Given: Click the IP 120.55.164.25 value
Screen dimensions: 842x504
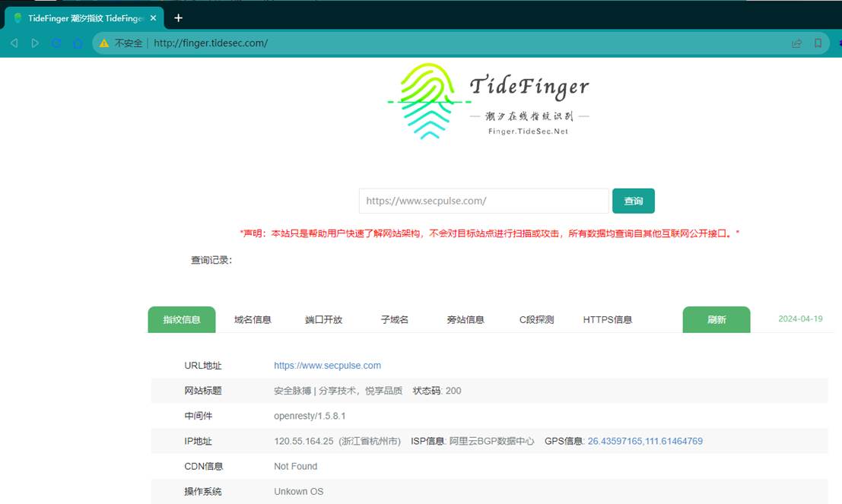Looking at the screenshot, I should pyautogui.click(x=304, y=441).
